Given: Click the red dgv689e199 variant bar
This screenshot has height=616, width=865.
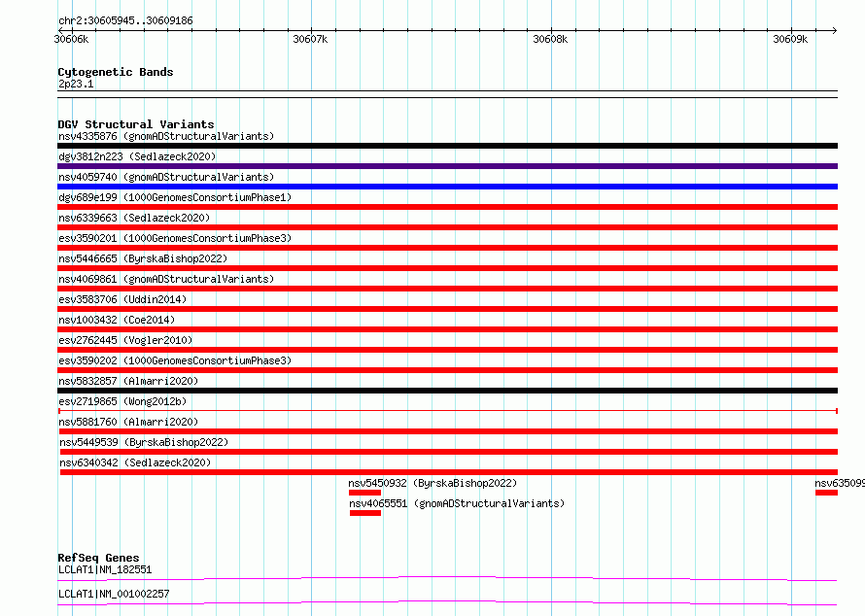Looking at the screenshot, I should click(447, 207).
